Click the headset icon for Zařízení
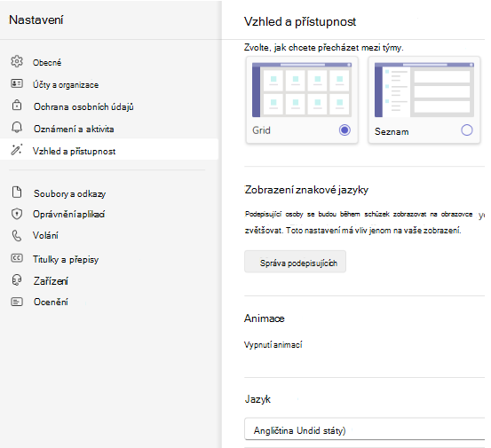The width and height of the screenshot is (491, 448). (x=17, y=280)
